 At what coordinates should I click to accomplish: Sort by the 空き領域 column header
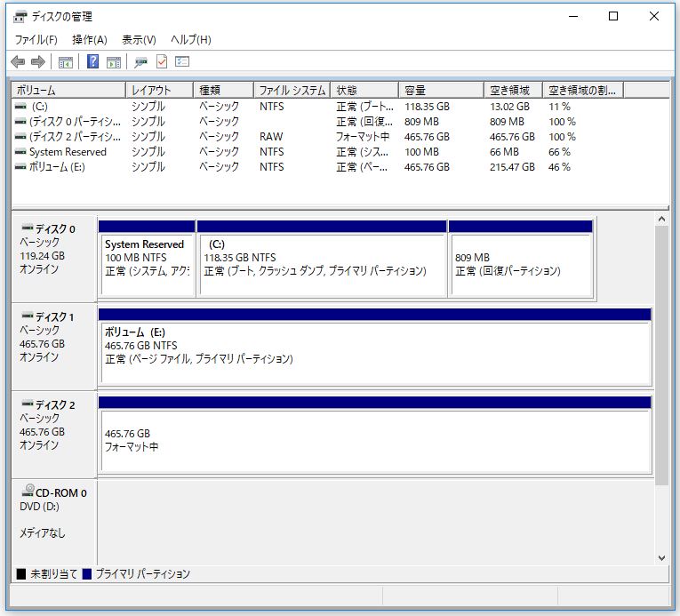(x=513, y=91)
